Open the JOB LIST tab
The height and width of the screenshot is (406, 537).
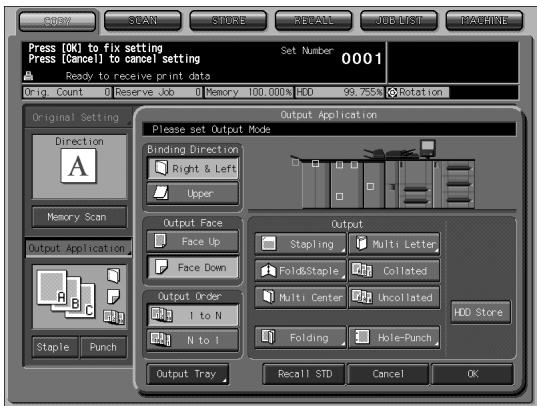click(399, 21)
